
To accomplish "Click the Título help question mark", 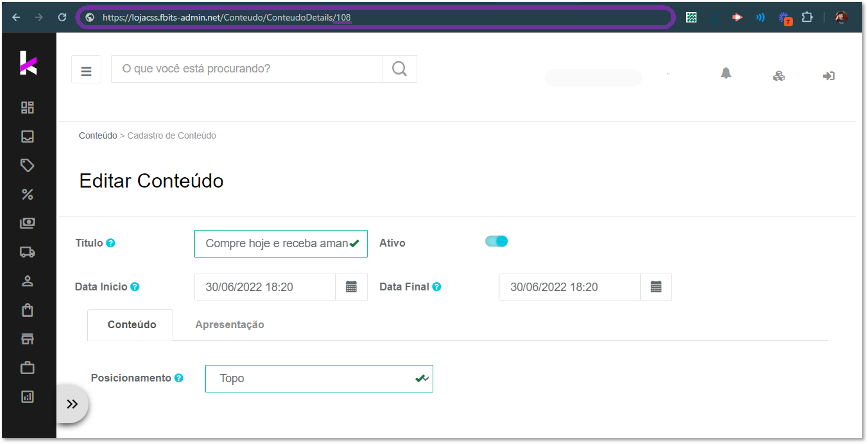I will point(111,243).
